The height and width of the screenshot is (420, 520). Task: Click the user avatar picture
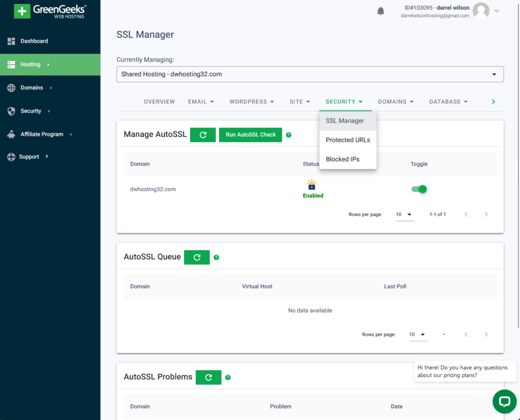tap(481, 11)
